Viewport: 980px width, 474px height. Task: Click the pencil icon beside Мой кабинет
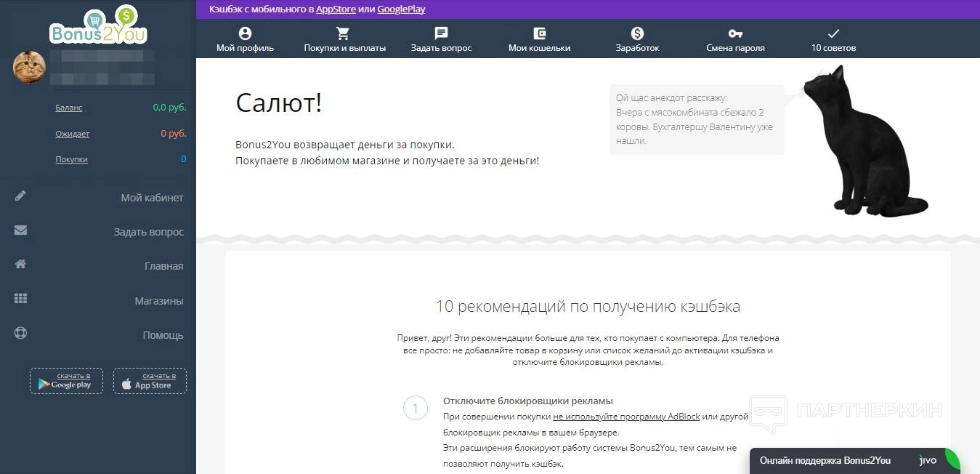(20, 196)
